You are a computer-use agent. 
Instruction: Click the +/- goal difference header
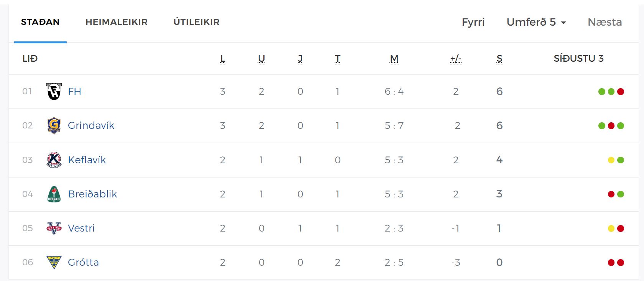(x=455, y=59)
